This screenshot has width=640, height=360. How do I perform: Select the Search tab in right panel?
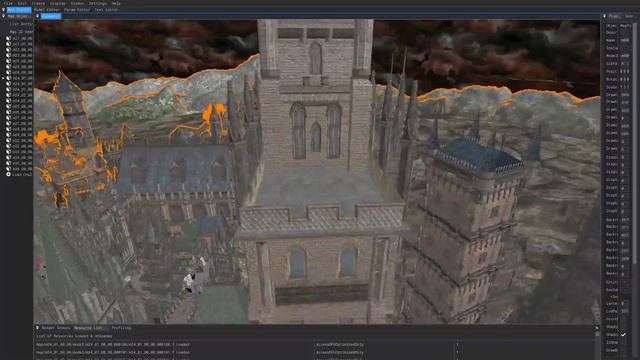coord(629,16)
